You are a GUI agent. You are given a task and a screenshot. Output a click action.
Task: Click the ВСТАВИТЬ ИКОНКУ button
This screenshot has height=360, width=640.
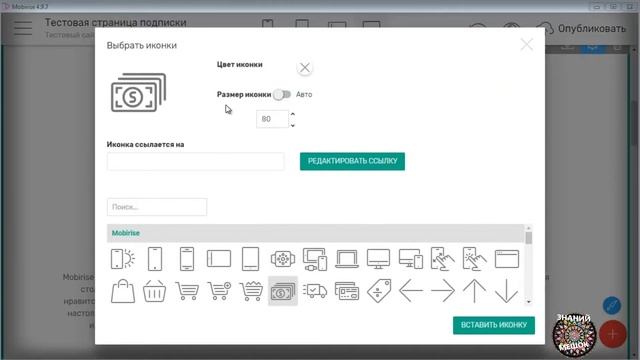493,325
